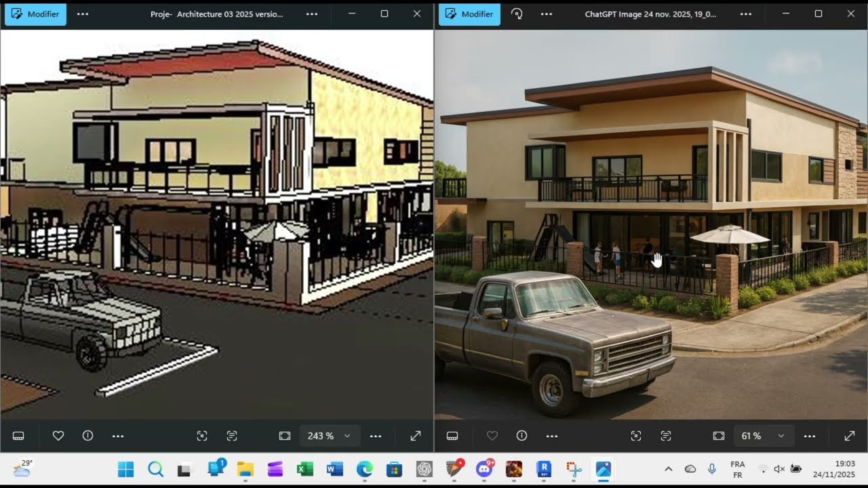868x488 pixels.
Task: Open three-dot menu after left window title
Action: [x=311, y=14]
